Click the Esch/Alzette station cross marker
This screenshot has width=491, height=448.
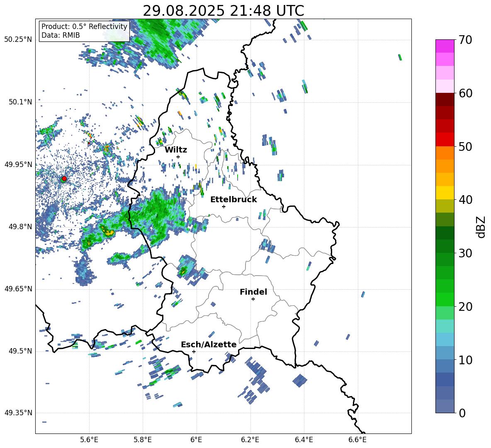pos(194,351)
